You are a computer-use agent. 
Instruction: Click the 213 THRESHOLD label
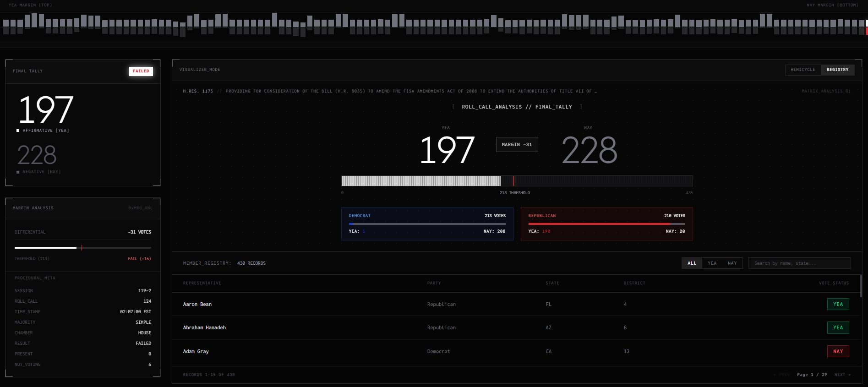(x=514, y=193)
